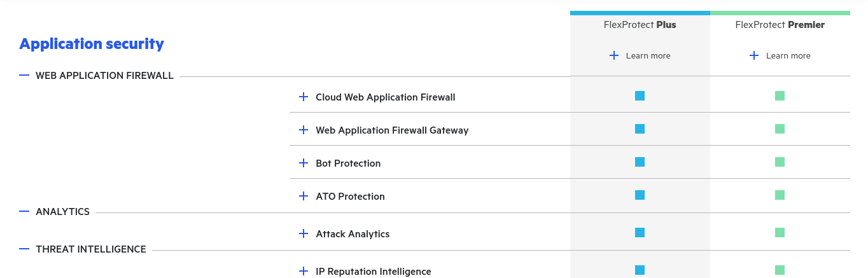Collapse the WEB APPLICATION FIREWALL section
This screenshot has height=278, width=868.
(24, 75)
